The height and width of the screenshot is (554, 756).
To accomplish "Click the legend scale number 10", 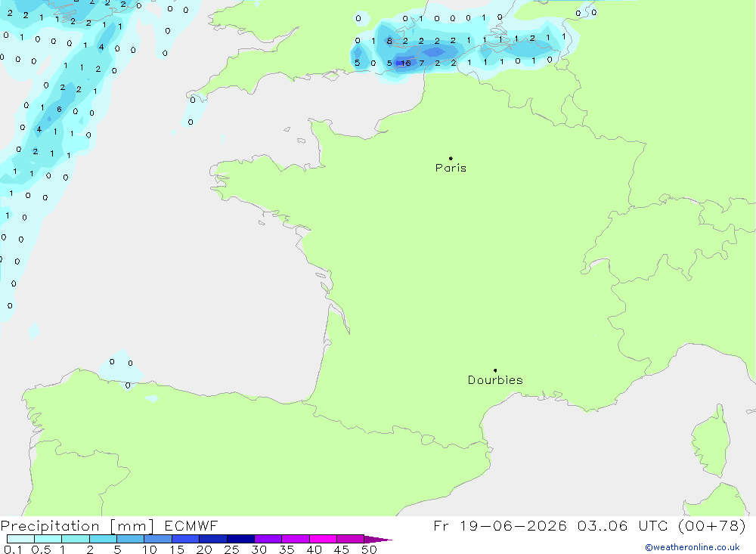I will (x=150, y=549).
